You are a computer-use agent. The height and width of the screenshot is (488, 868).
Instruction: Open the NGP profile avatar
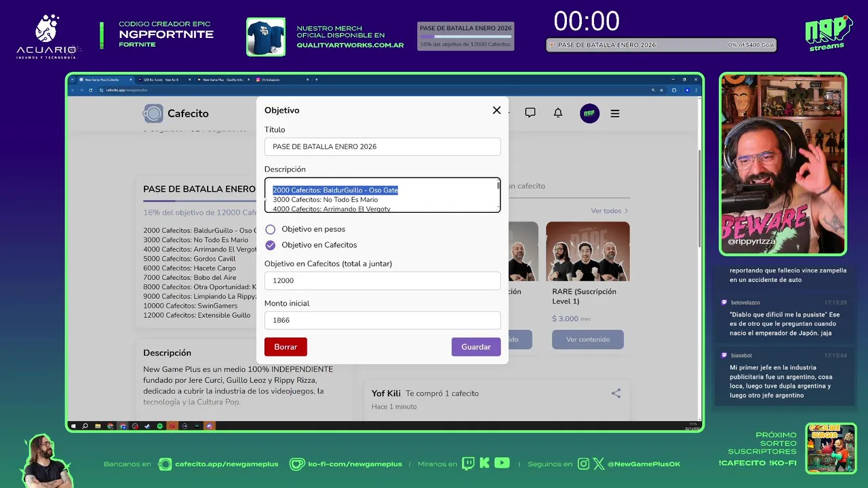589,113
